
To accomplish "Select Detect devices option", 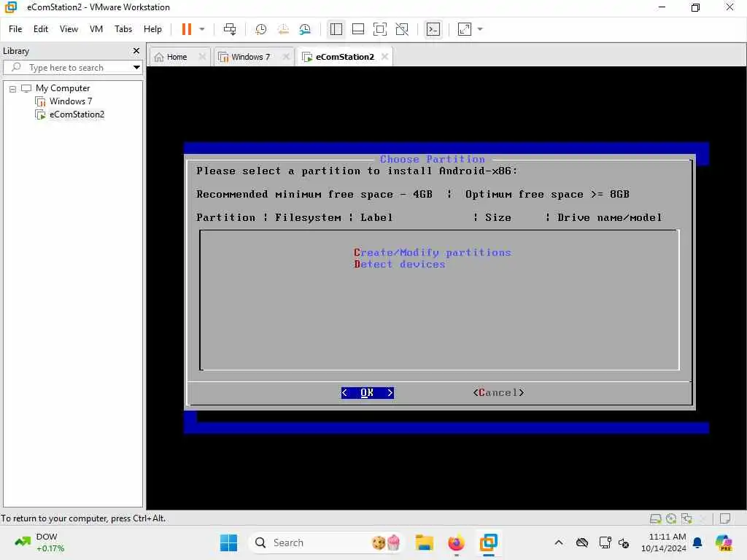I will point(399,264).
